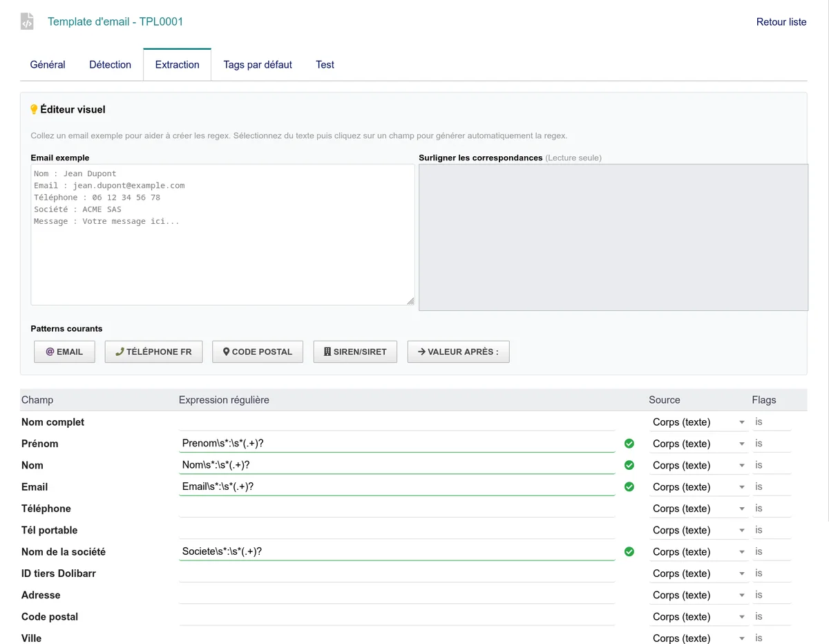Insert the SIREN/SIRET pattern

(355, 352)
